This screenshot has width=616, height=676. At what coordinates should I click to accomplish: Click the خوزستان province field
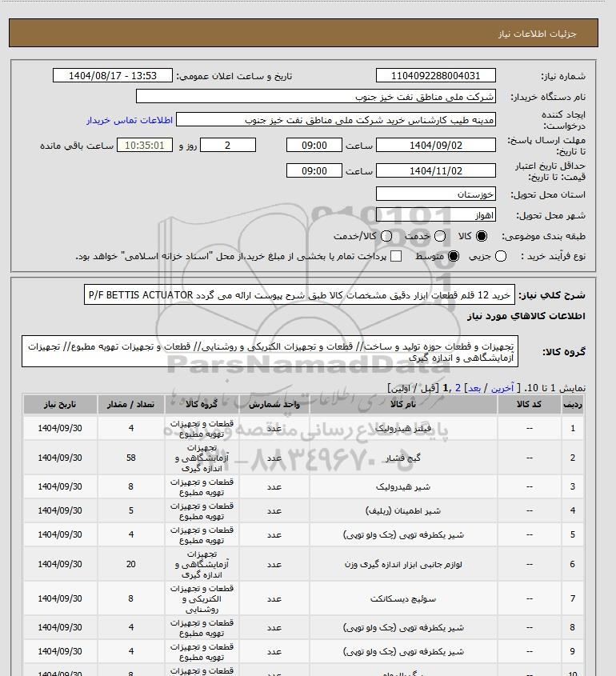click(435, 194)
